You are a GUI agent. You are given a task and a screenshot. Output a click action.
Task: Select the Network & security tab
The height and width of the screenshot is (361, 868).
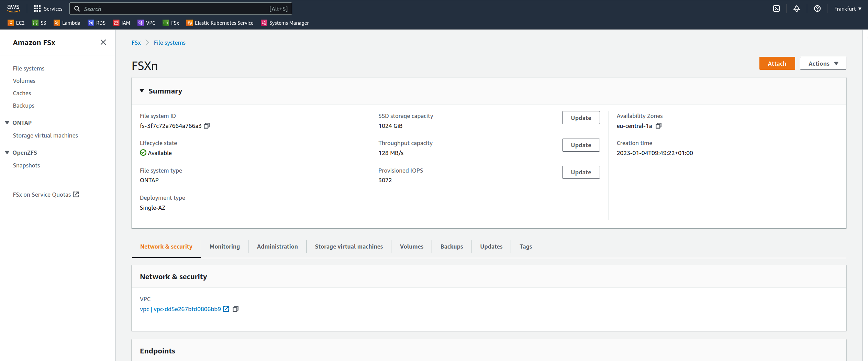(x=166, y=247)
